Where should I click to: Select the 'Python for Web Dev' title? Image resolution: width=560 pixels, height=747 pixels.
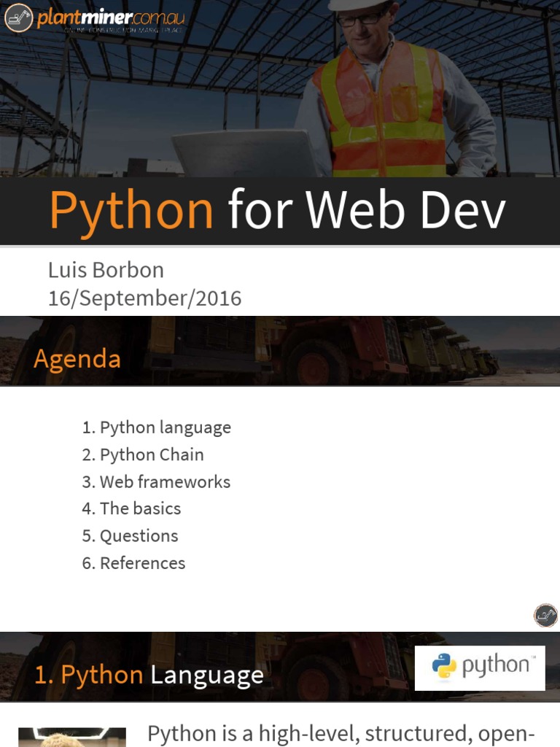pos(277,210)
